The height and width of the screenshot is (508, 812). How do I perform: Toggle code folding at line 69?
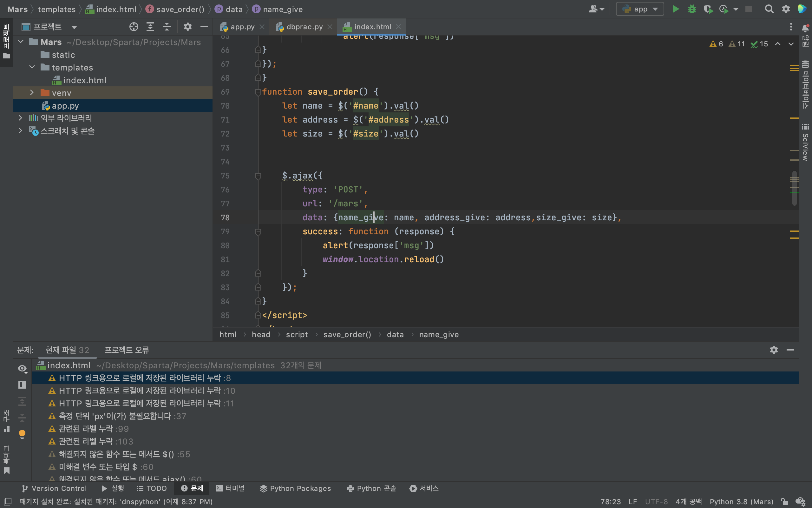point(258,92)
